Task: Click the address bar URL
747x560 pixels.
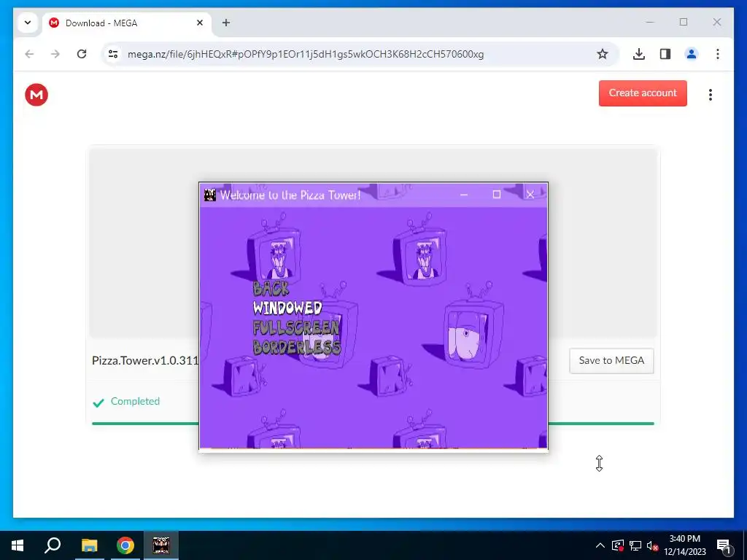Action: pyautogui.click(x=306, y=54)
